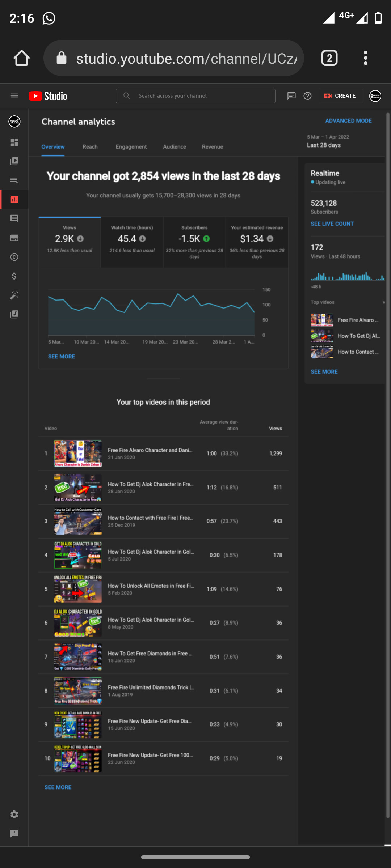Tap the browser URL address bar
Viewport: 391px width, 868px height.
click(x=174, y=58)
